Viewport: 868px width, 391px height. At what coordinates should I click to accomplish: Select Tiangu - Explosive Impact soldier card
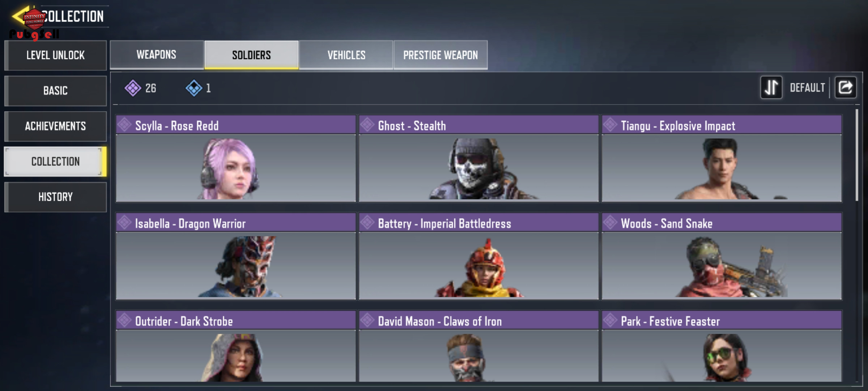[722, 159]
